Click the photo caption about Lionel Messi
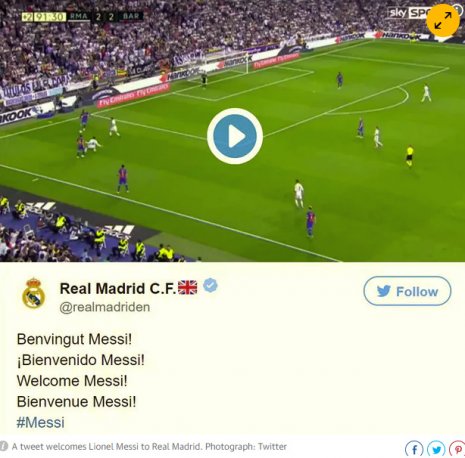The width and height of the screenshot is (465, 458). 149,446
